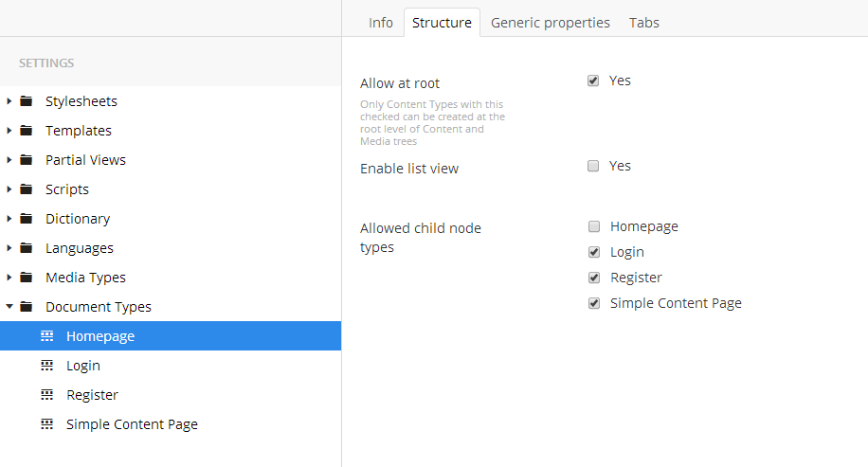868x467 pixels.
Task: Click the Login document type icon
Action: coord(47,366)
